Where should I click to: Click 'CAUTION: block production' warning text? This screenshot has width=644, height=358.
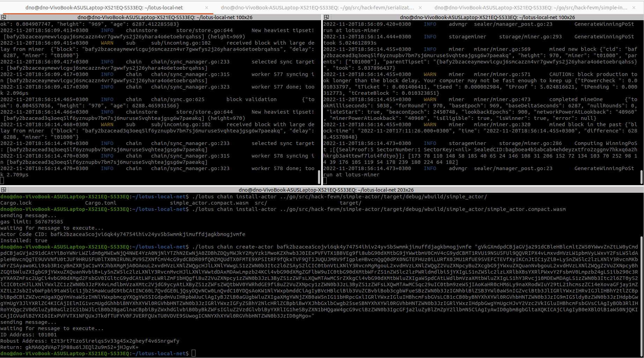click(589, 74)
